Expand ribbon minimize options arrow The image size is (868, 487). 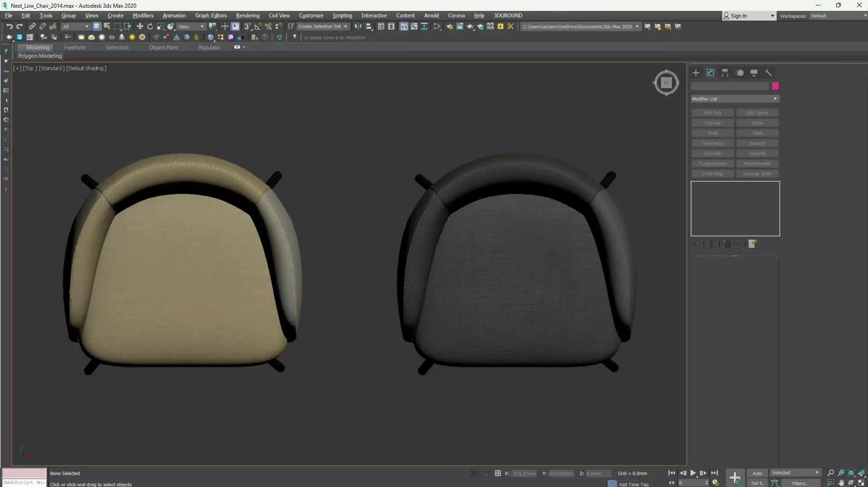tap(244, 47)
